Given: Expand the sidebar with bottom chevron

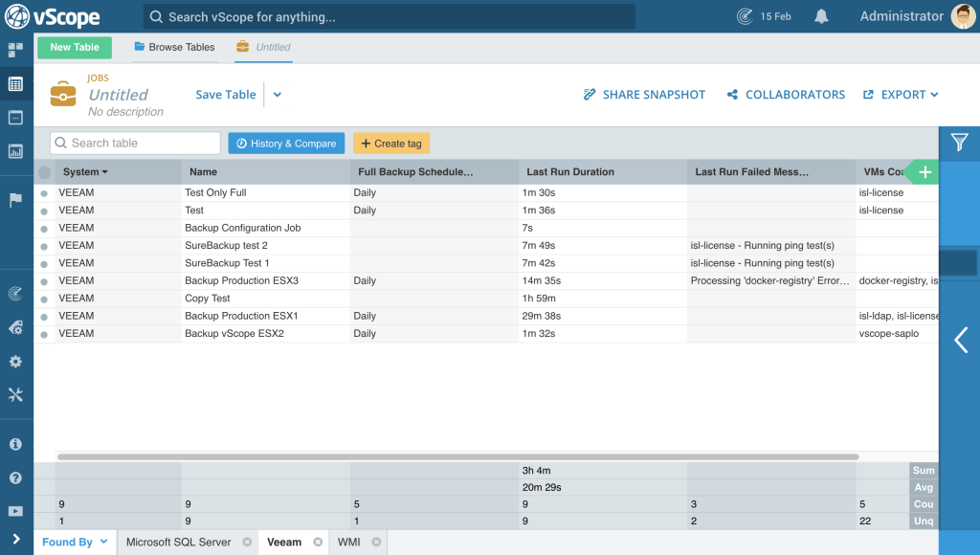Looking at the screenshot, I should click(16, 539).
